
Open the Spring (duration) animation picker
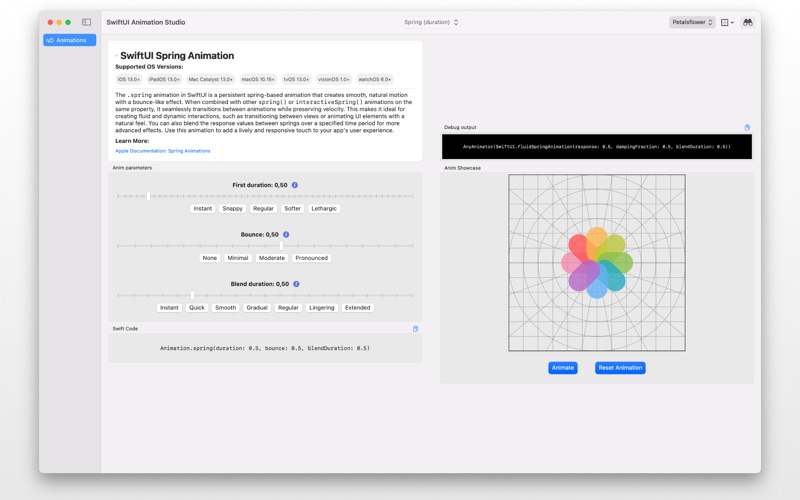431,22
